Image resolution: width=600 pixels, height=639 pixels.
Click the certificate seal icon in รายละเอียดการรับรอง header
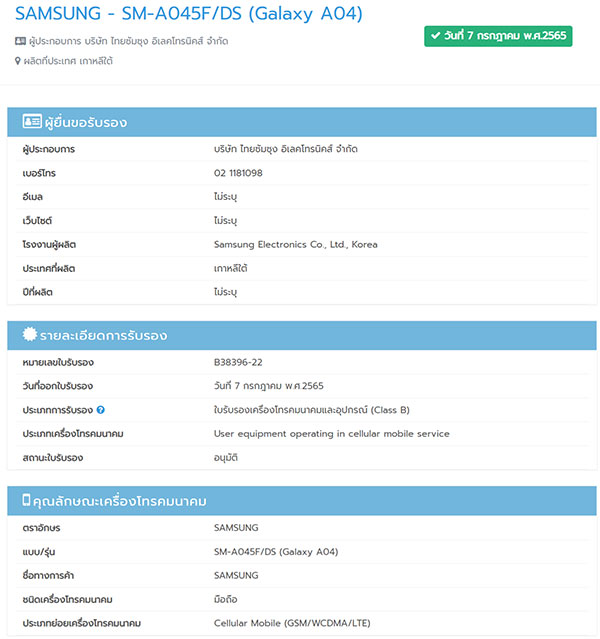(x=29, y=335)
